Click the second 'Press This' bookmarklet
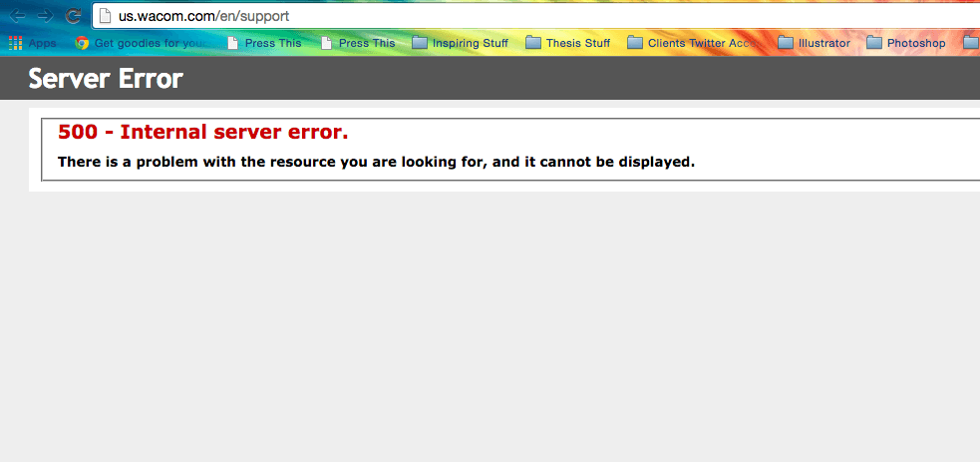Screen dimensions: 980x462 coord(358,43)
